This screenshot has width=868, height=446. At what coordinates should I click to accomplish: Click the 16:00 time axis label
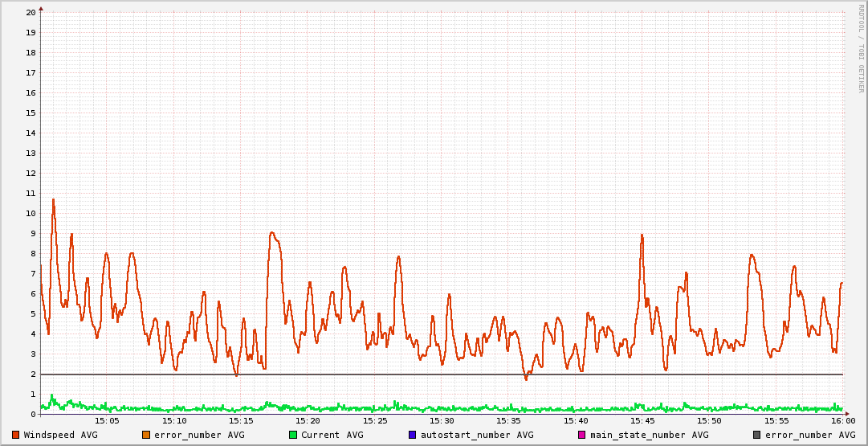coord(842,421)
